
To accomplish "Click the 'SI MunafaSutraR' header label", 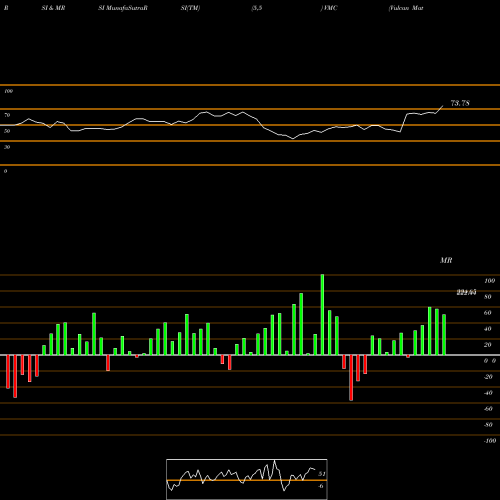I will 123,8.
